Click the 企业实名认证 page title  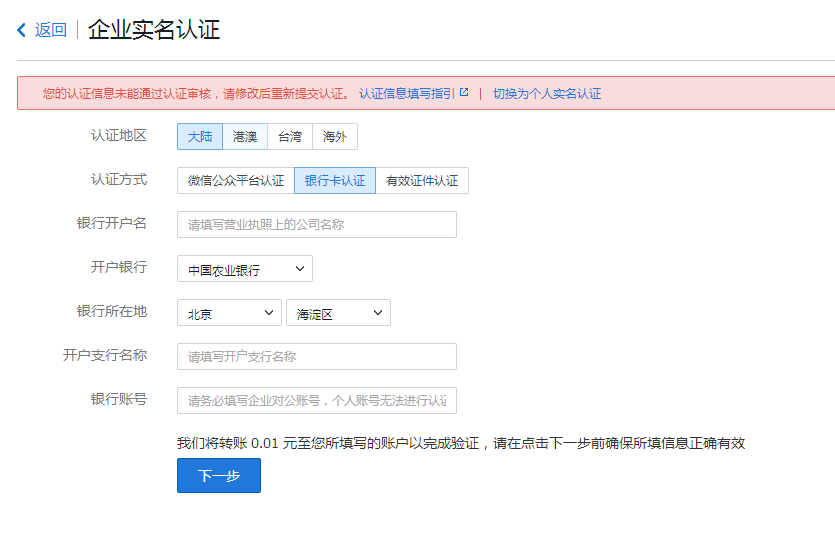(x=154, y=30)
